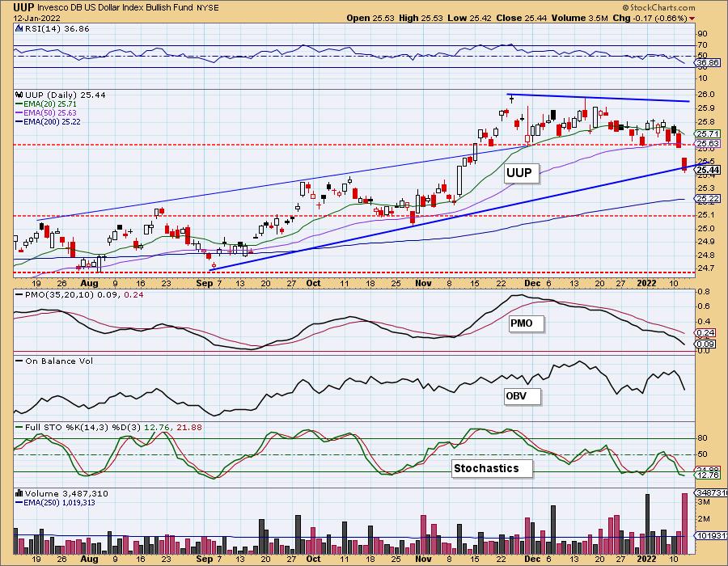The width and height of the screenshot is (728, 566).
Task: Click the 2022 label on the price chart date axis
Action: coord(645,284)
